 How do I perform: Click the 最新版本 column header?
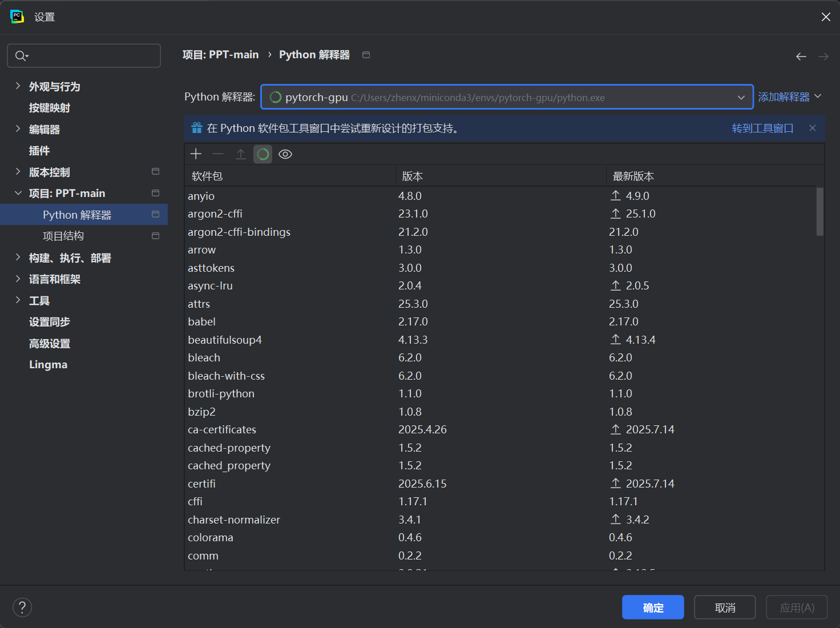pyautogui.click(x=714, y=176)
